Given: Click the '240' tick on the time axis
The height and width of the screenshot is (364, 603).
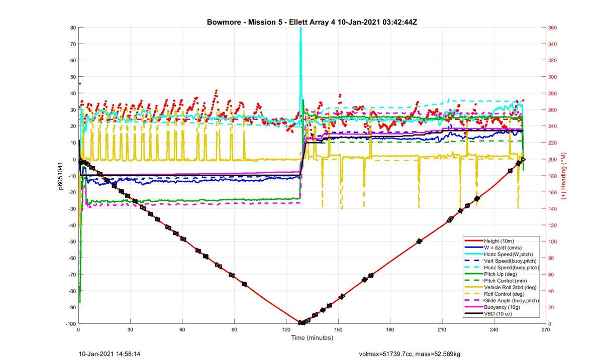Looking at the screenshot, I should (494, 330).
